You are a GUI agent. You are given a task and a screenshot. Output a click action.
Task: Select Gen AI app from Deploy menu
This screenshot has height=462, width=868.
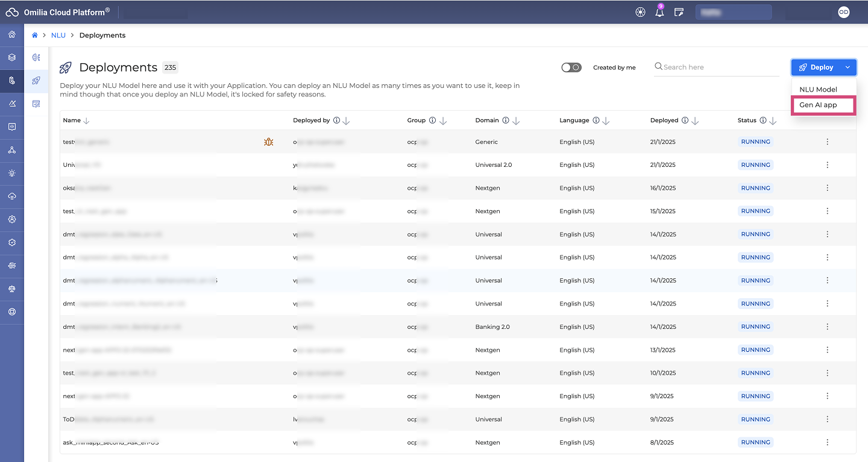818,105
